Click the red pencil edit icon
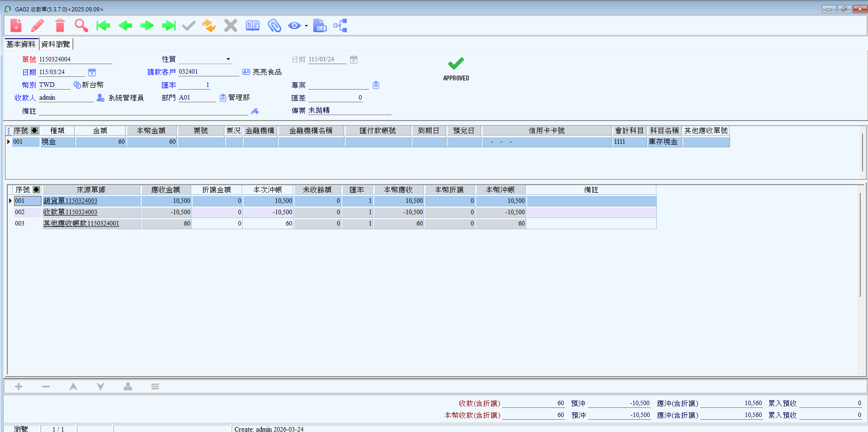Screen dimensions: 868x432 pos(38,25)
